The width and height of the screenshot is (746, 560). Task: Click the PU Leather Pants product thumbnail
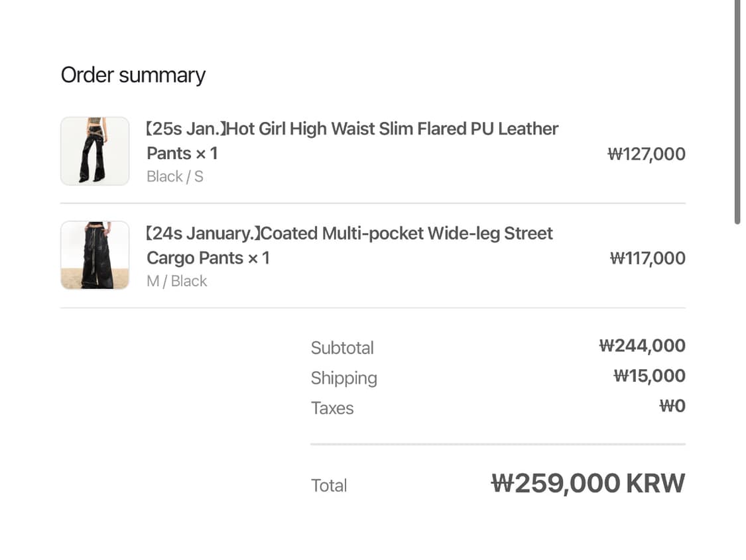95,151
